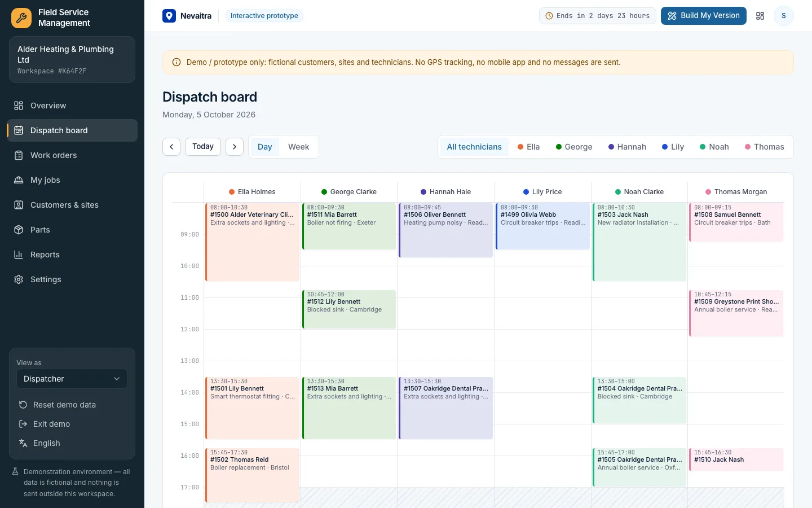The height and width of the screenshot is (508, 812).
Task: Select the Dispatch board sidebar item
Action: pyautogui.click(x=72, y=130)
